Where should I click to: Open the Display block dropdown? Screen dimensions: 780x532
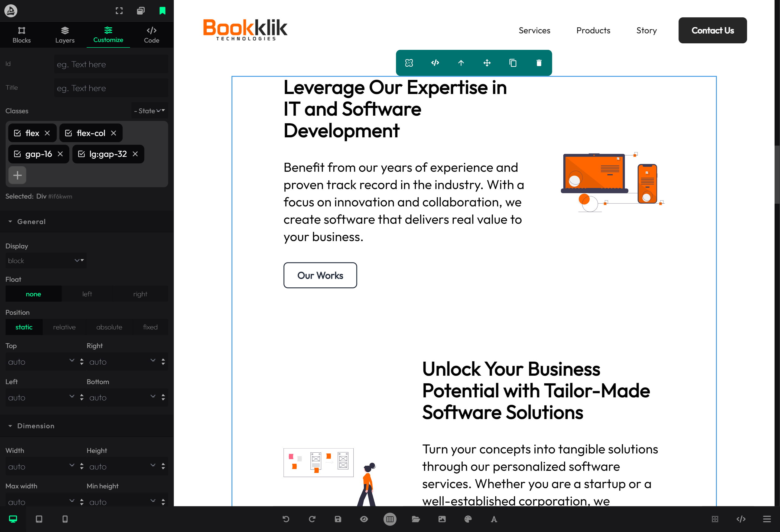coord(46,261)
